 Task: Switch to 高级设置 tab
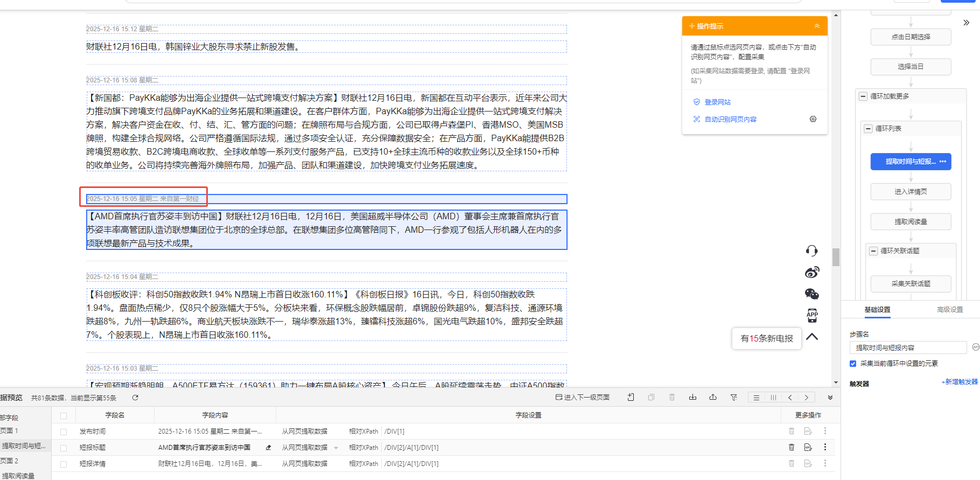[x=950, y=310]
